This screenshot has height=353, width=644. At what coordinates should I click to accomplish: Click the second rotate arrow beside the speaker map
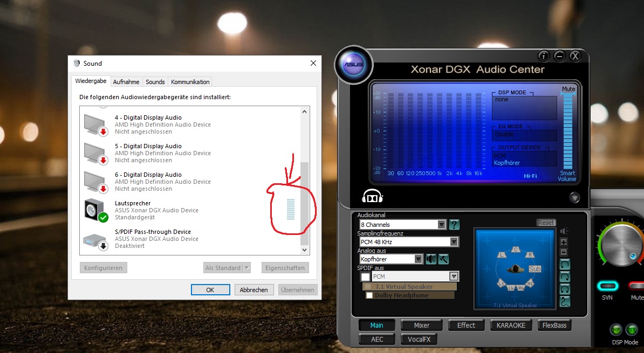point(565,277)
